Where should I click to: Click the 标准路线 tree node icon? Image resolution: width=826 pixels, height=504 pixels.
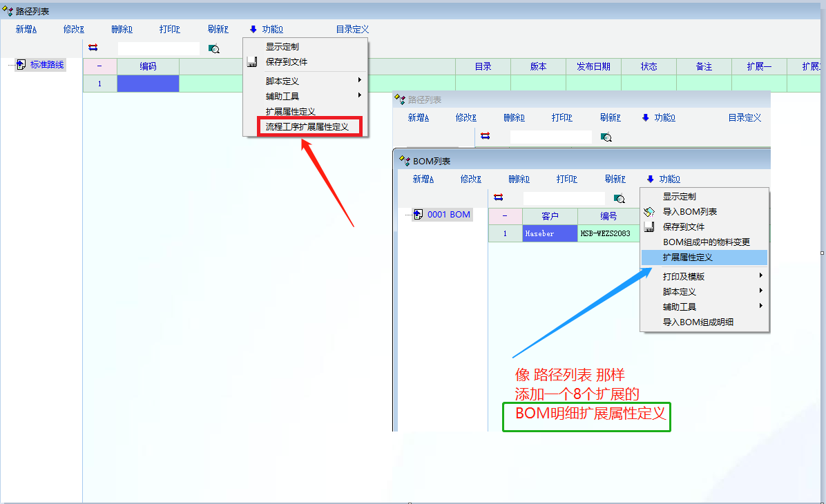tap(21, 65)
